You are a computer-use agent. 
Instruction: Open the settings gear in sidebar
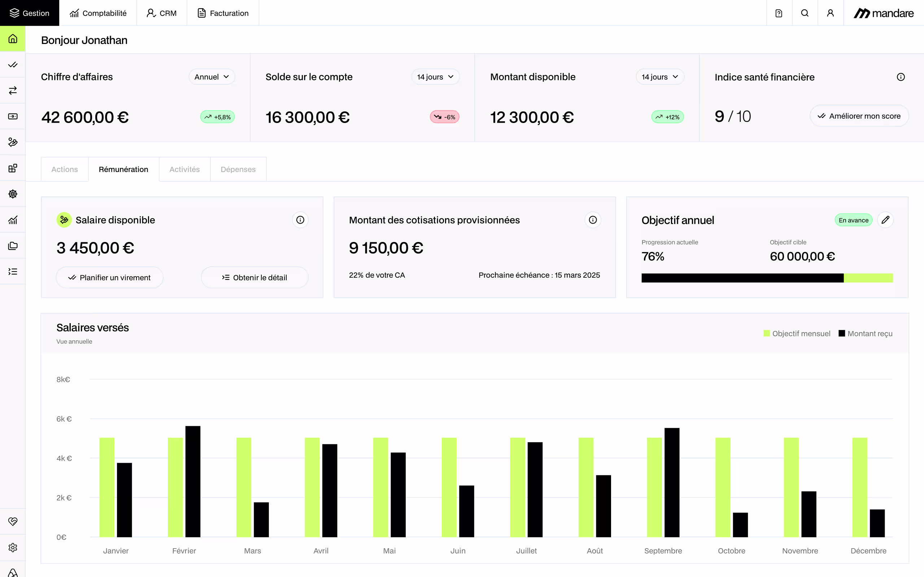pos(13,547)
